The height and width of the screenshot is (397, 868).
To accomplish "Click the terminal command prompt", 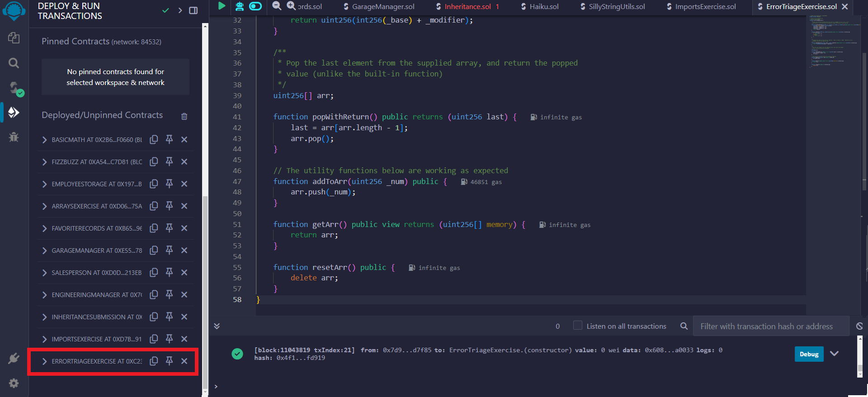I will (x=216, y=387).
